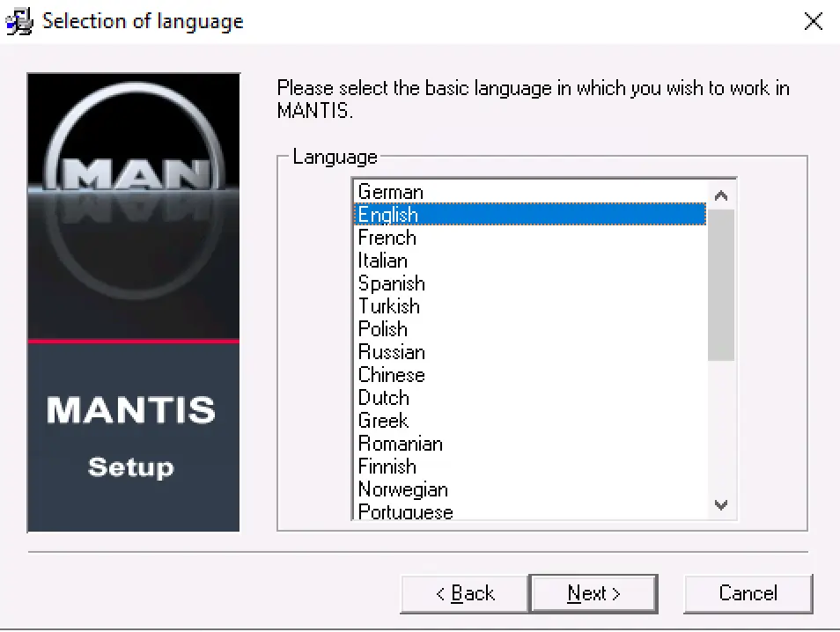Choose French as the language

click(387, 238)
